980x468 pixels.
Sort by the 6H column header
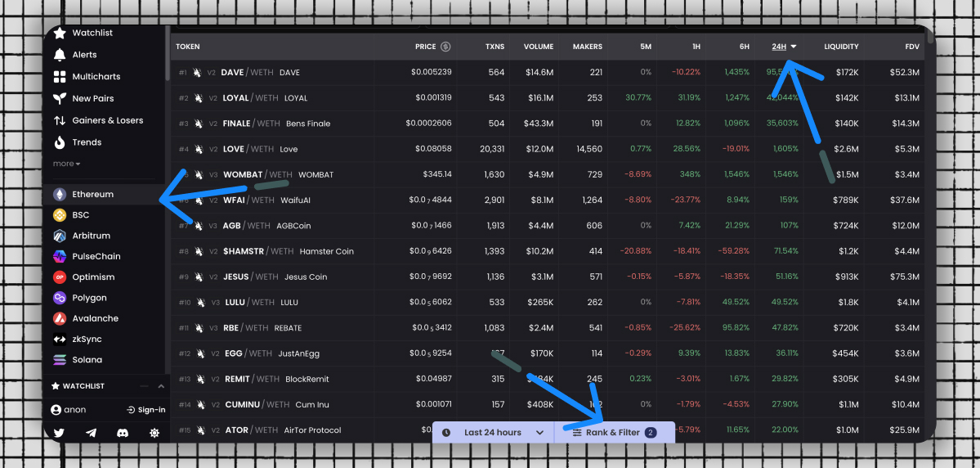pos(744,47)
